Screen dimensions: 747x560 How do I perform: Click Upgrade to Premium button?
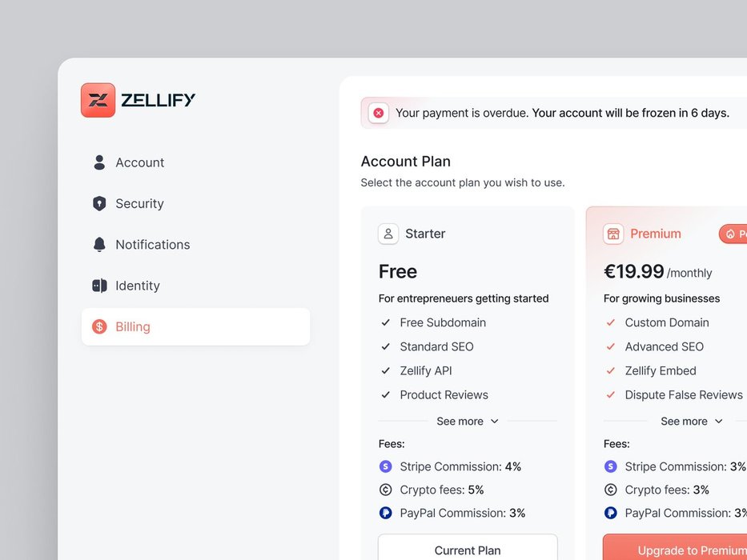click(675, 548)
